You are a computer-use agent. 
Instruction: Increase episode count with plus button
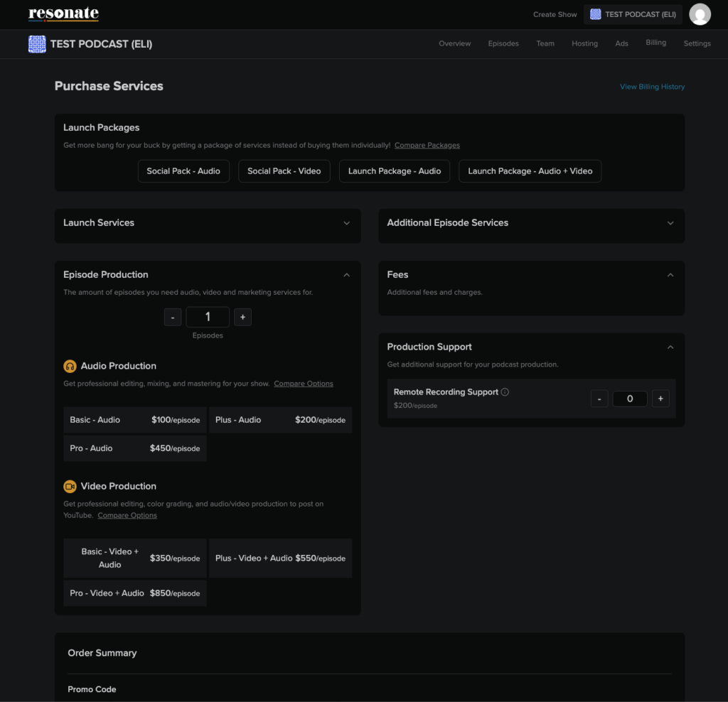pyautogui.click(x=242, y=317)
